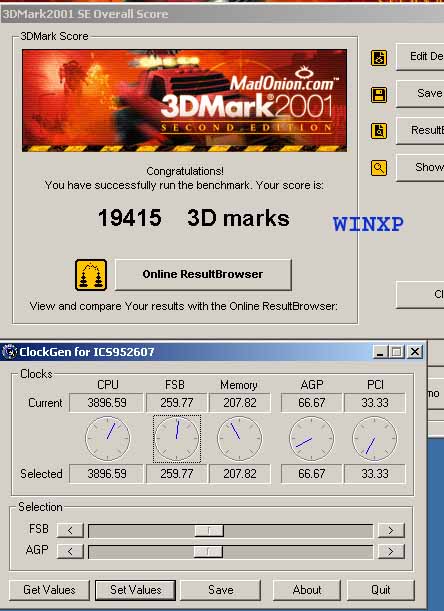This screenshot has height=611, width=444.
Task: Click the AGP slider thumb
Action: [208, 551]
